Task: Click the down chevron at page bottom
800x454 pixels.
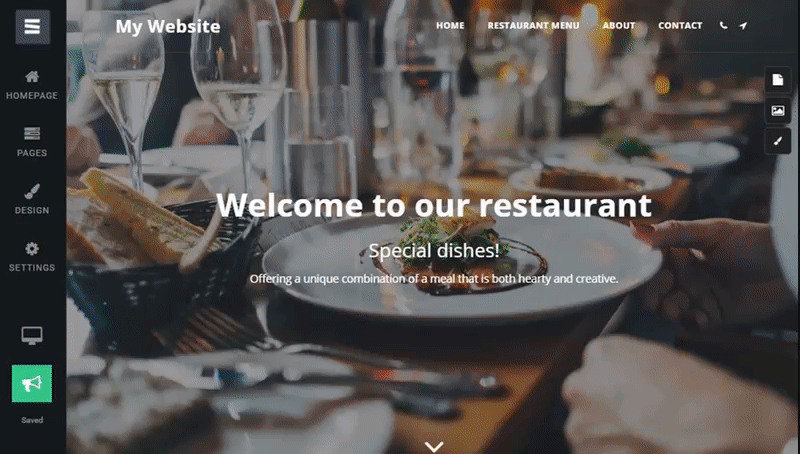Action: (434, 446)
